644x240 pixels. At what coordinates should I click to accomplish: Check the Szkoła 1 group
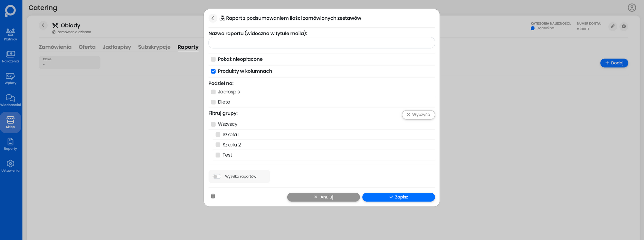coord(218,135)
